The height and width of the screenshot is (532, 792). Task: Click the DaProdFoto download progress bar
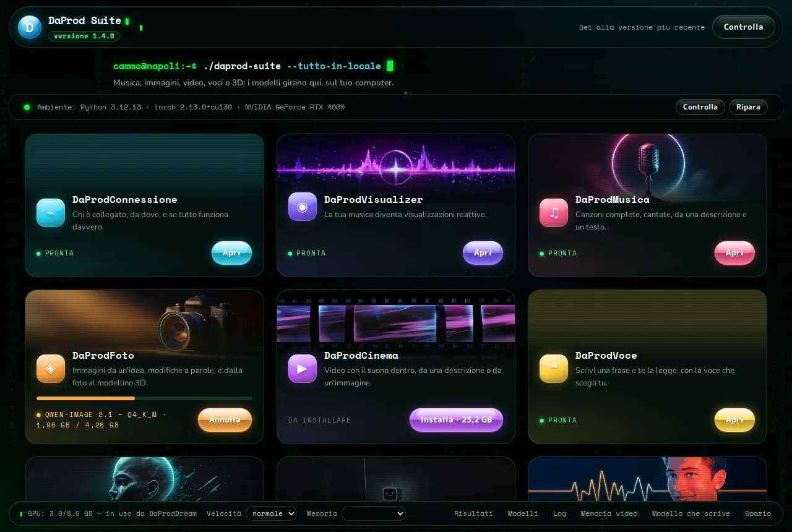[x=144, y=398]
